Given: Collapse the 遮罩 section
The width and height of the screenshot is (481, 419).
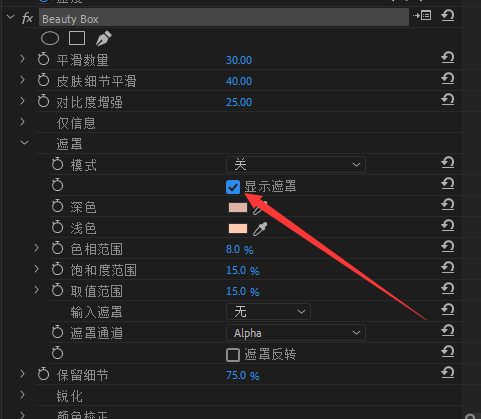Looking at the screenshot, I should [24, 143].
